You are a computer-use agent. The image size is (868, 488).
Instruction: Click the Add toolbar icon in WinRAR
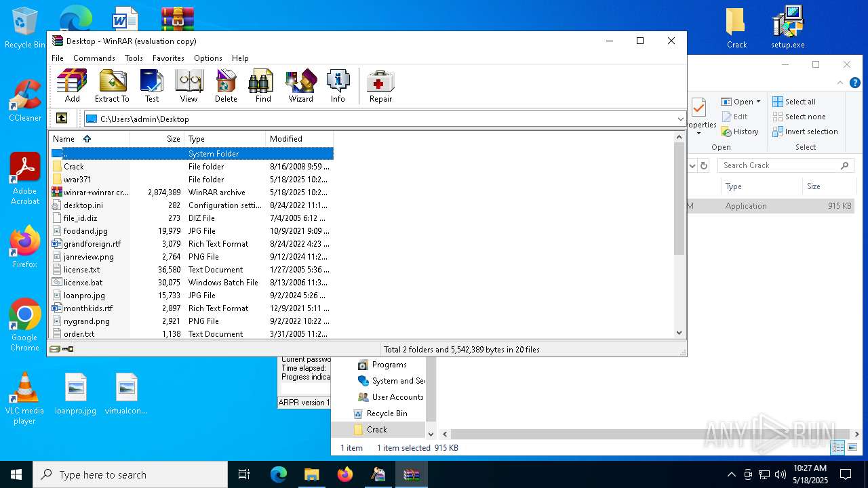[72, 86]
